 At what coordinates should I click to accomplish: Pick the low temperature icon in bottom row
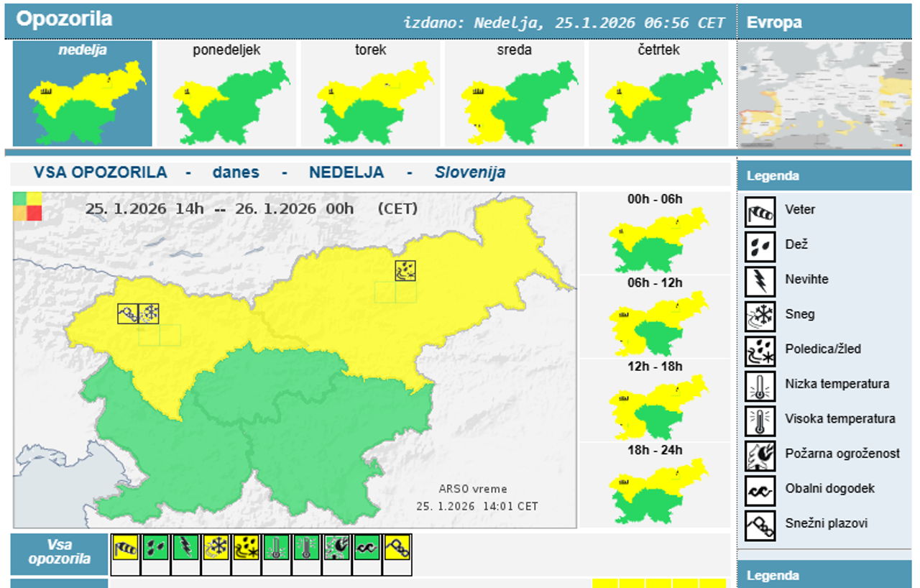[x=277, y=547]
